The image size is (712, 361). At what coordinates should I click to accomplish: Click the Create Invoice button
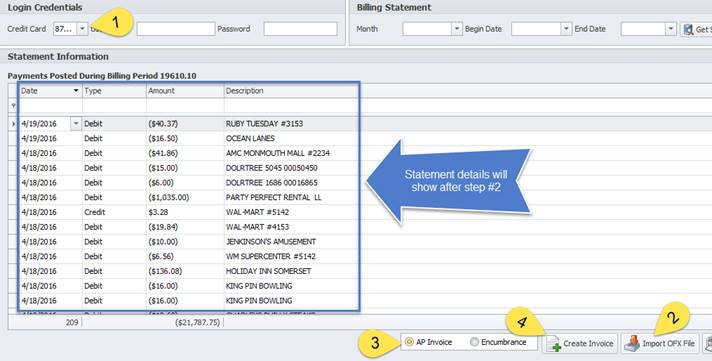580,344
